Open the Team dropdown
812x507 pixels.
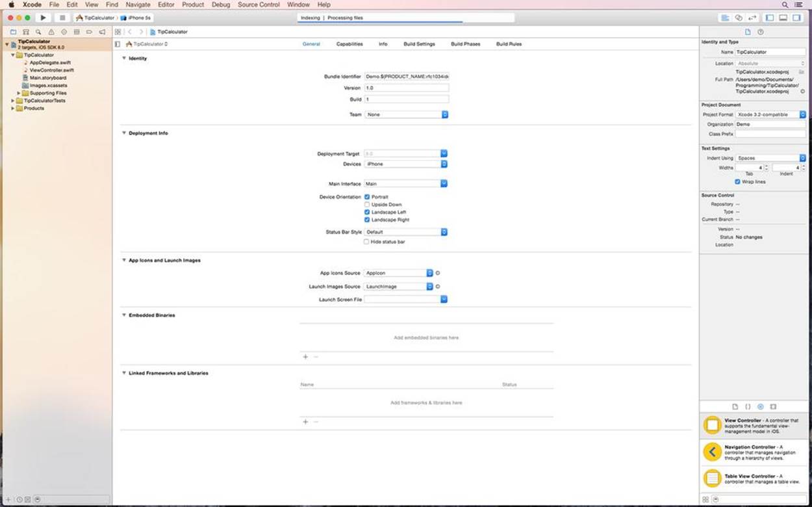(x=406, y=114)
